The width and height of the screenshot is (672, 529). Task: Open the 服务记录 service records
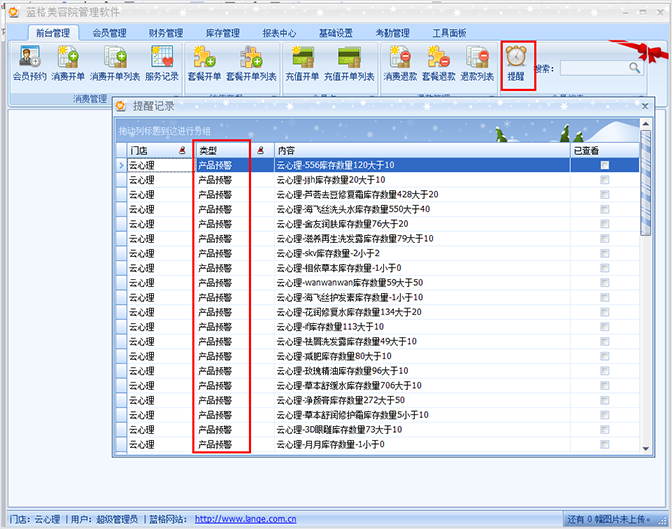162,64
